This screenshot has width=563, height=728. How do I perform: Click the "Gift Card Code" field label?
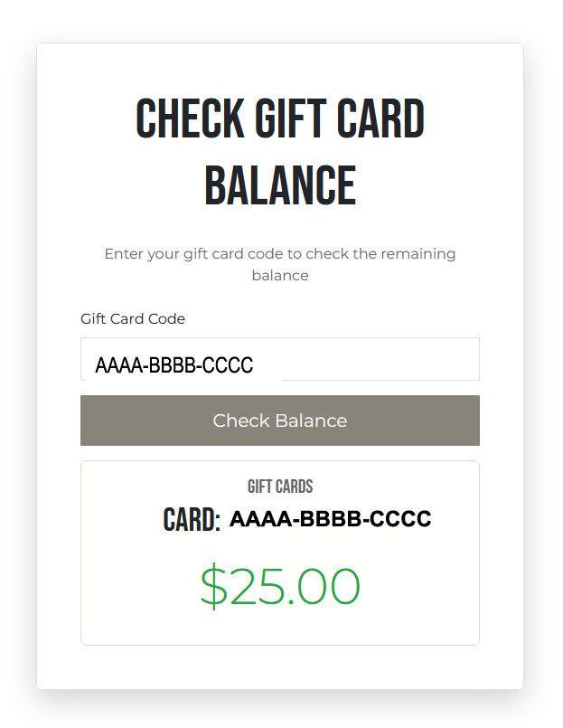133,319
